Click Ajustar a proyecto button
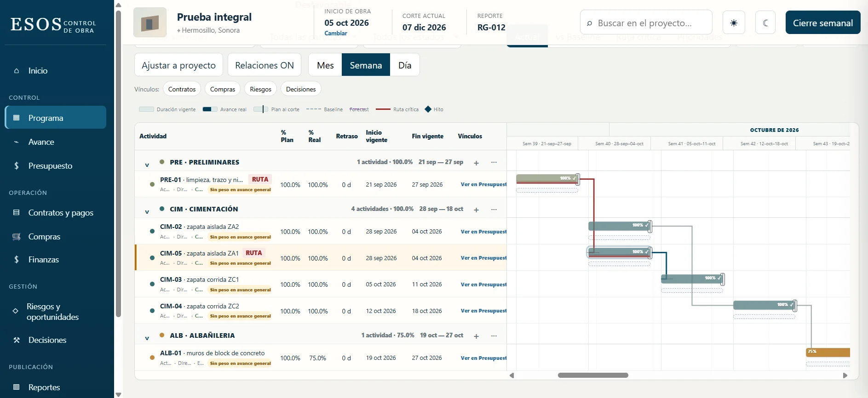The width and height of the screenshot is (868, 398). (x=178, y=65)
